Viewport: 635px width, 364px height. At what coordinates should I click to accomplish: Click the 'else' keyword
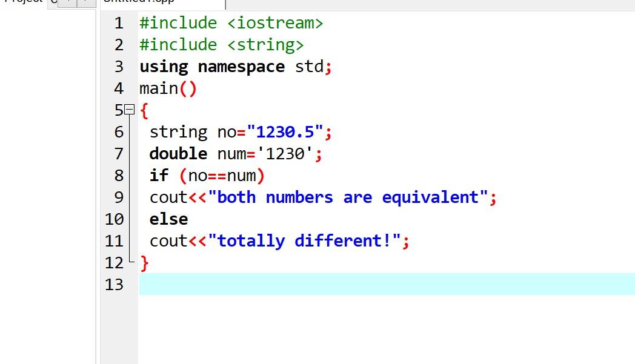[x=168, y=219]
